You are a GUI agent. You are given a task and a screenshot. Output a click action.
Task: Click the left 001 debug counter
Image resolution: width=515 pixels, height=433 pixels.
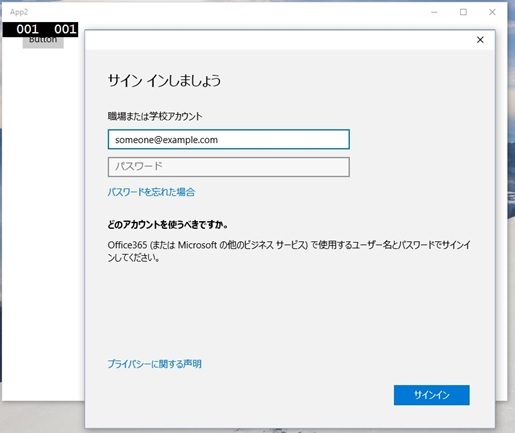click(x=27, y=29)
